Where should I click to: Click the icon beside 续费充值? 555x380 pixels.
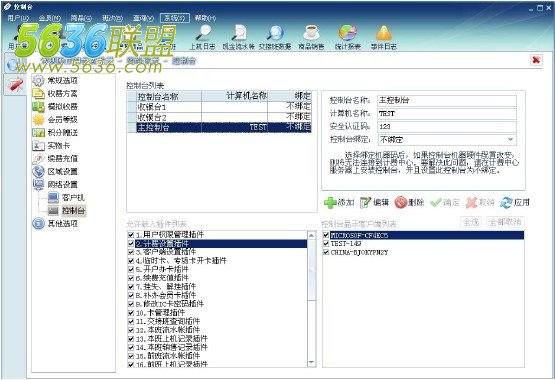coord(38,159)
